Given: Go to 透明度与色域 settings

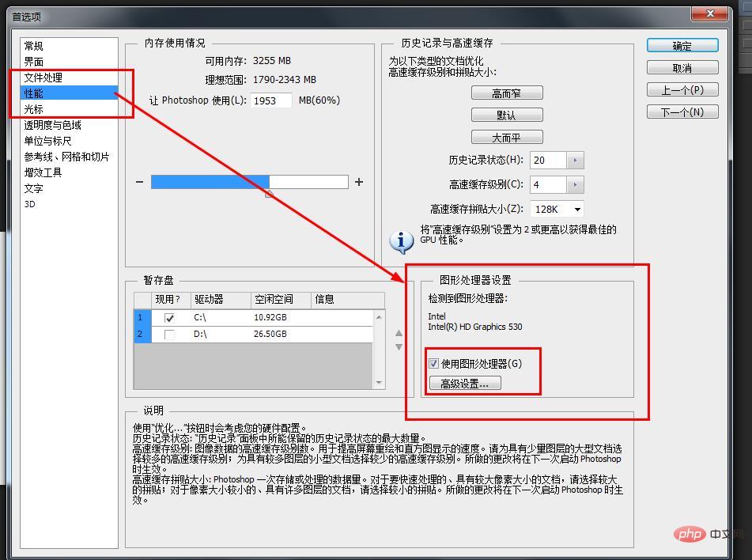Looking at the screenshot, I should point(53,125).
